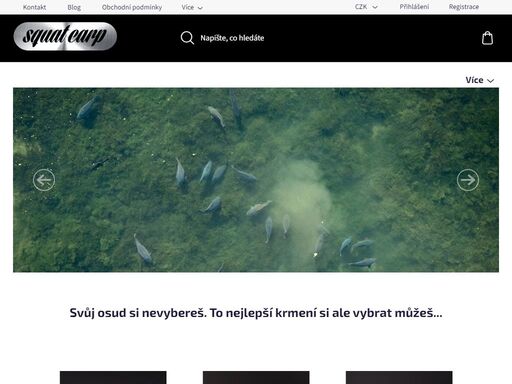
Task: Expand the Více category menu above banner
Action: click(479, 80)
